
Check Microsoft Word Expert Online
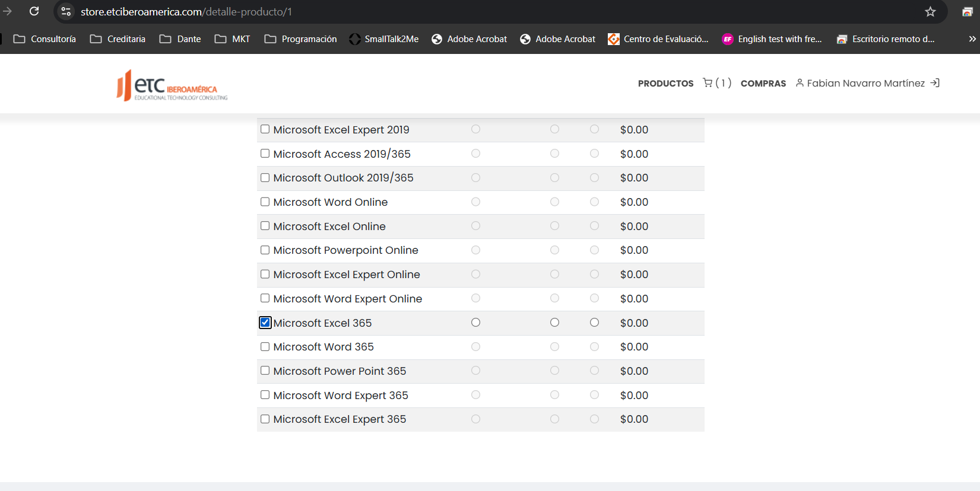click(x=265, y=298)
